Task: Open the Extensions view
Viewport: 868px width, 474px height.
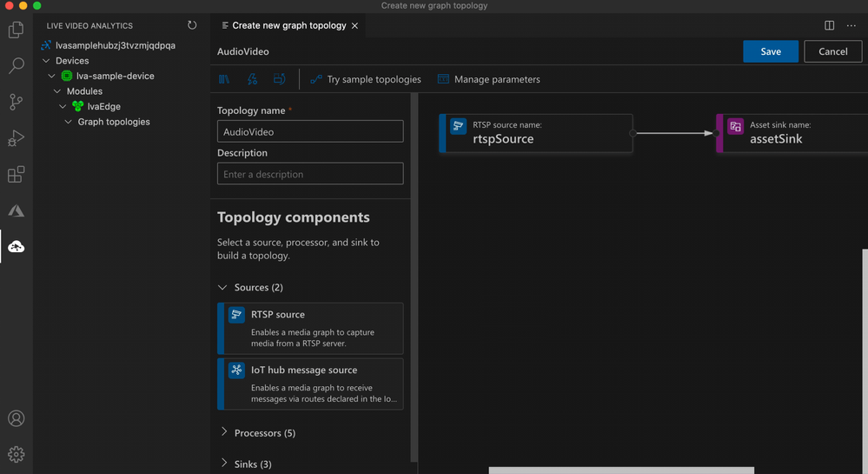Action: click(x=16, y=174)
